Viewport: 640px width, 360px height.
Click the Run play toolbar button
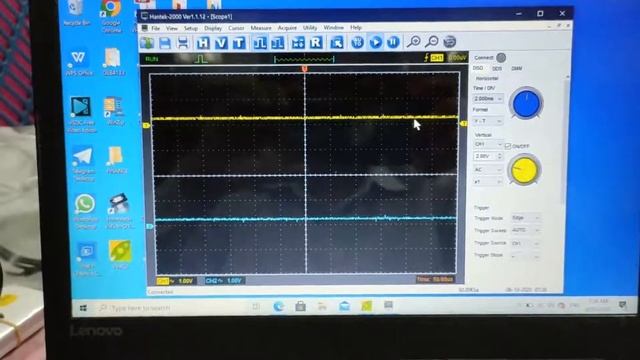pos(376,42)
